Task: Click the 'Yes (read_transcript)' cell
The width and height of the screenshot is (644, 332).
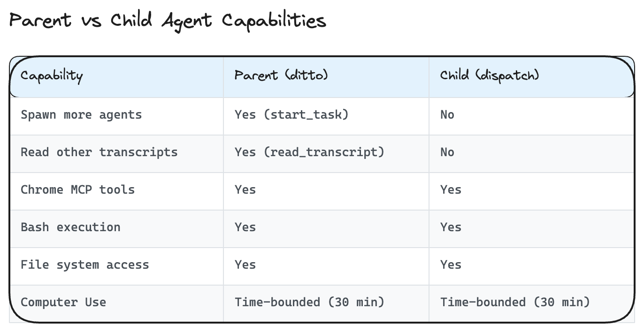Action: point(309,152)
